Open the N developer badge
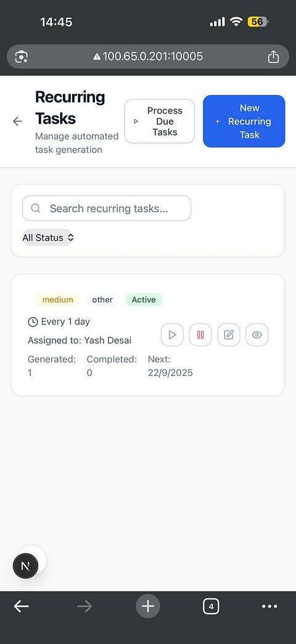The image size is (296, 644). [x=25, y=566]
